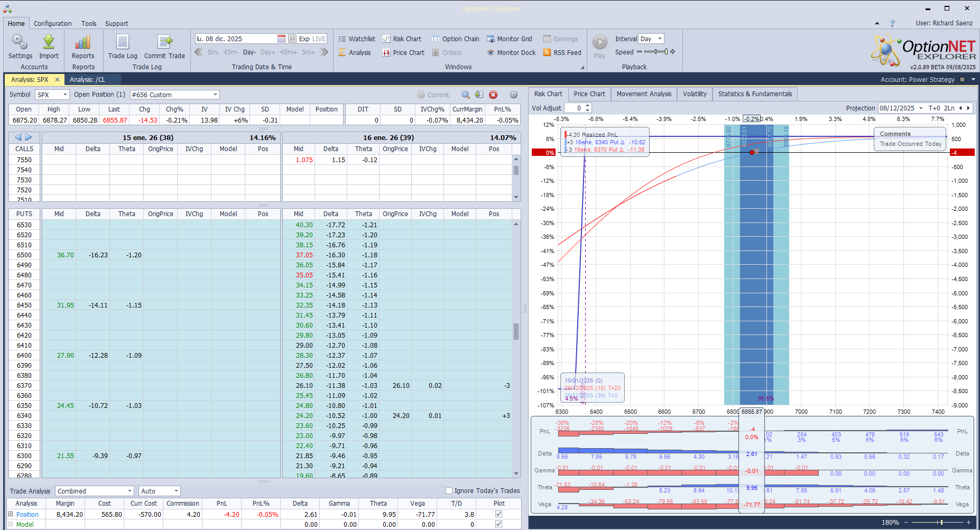Open the Configuration menu tab
Viewport: 980px width, 530px height.
(52, 24)
